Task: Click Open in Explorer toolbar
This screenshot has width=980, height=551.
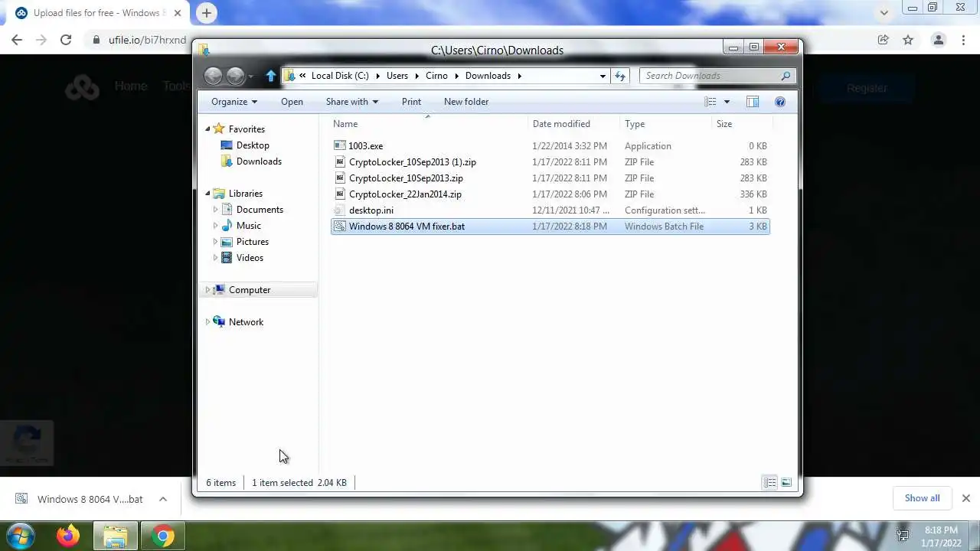Action: tap(292, 102)
